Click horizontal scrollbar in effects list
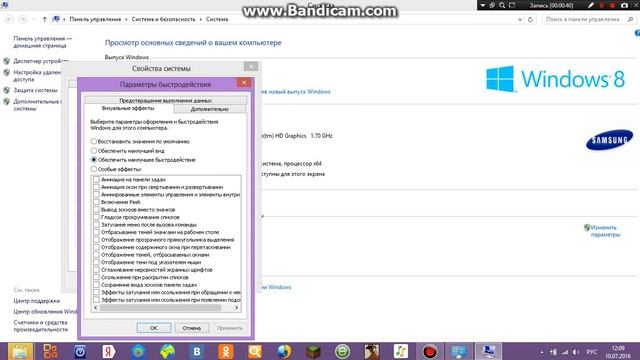Viewport: 640px width, 360px height. pyautogui.click(x=160, y=308)
